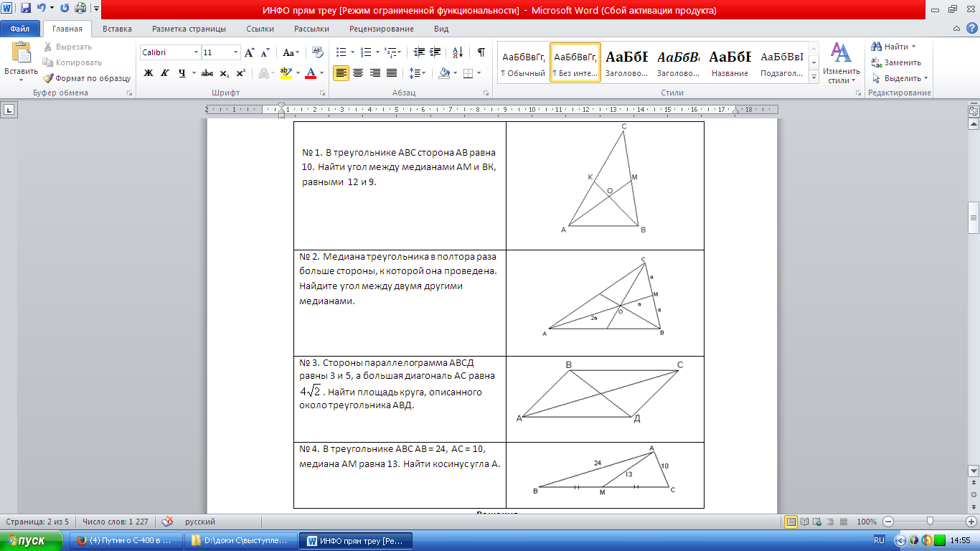Click the Copy (Копировать) command

(x=72, y=62)
